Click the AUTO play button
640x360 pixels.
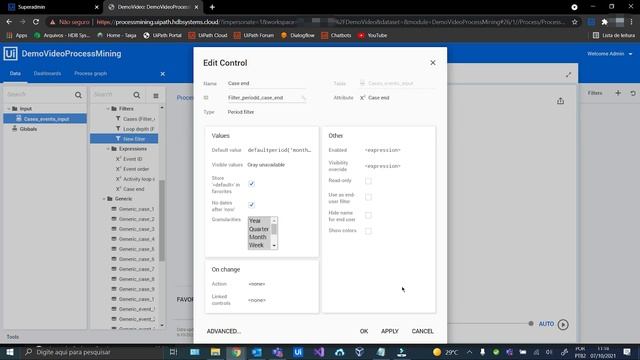tap(563, 324)
